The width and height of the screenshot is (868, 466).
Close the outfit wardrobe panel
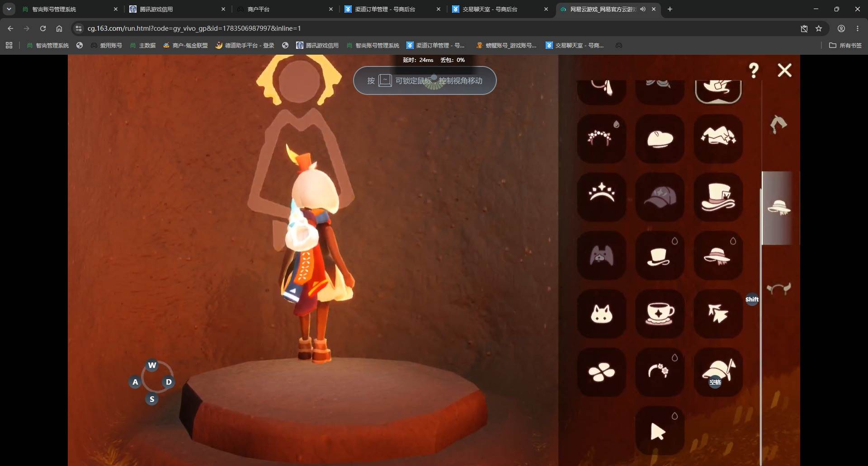(x=784, y=70)
